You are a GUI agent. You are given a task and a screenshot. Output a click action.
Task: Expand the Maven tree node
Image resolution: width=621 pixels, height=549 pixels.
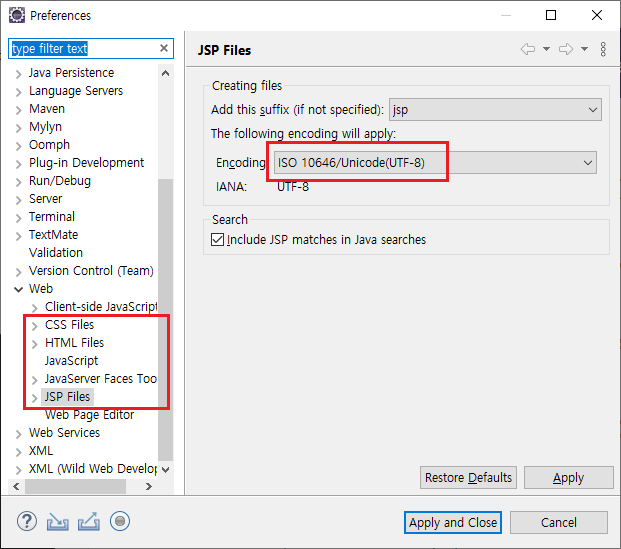click(x=18, y=109)
